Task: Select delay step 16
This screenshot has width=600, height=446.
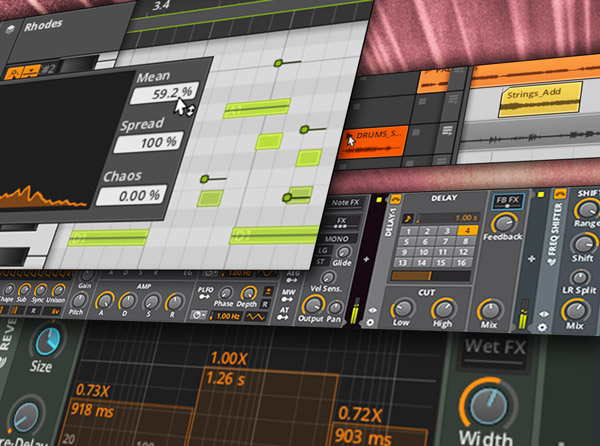Action: 462,263
